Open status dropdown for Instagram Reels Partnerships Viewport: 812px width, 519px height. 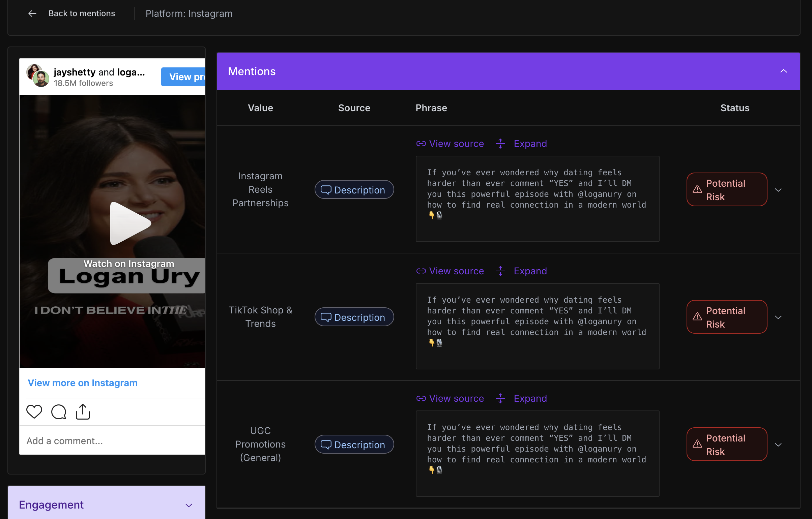778,190
